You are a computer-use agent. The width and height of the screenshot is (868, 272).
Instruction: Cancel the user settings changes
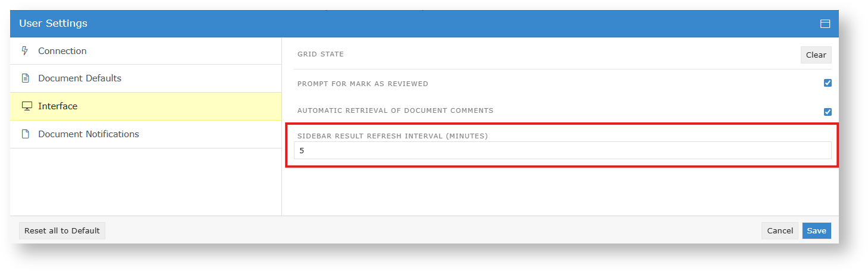pos(779,230)
